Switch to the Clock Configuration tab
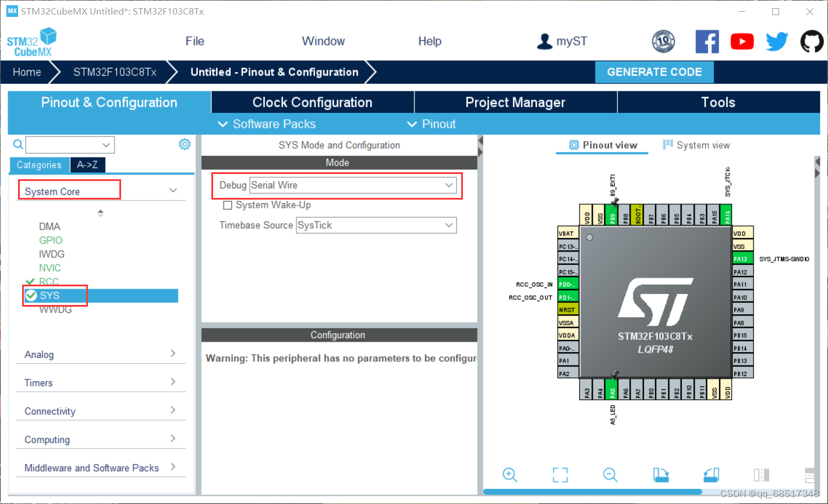 point(312,102)
